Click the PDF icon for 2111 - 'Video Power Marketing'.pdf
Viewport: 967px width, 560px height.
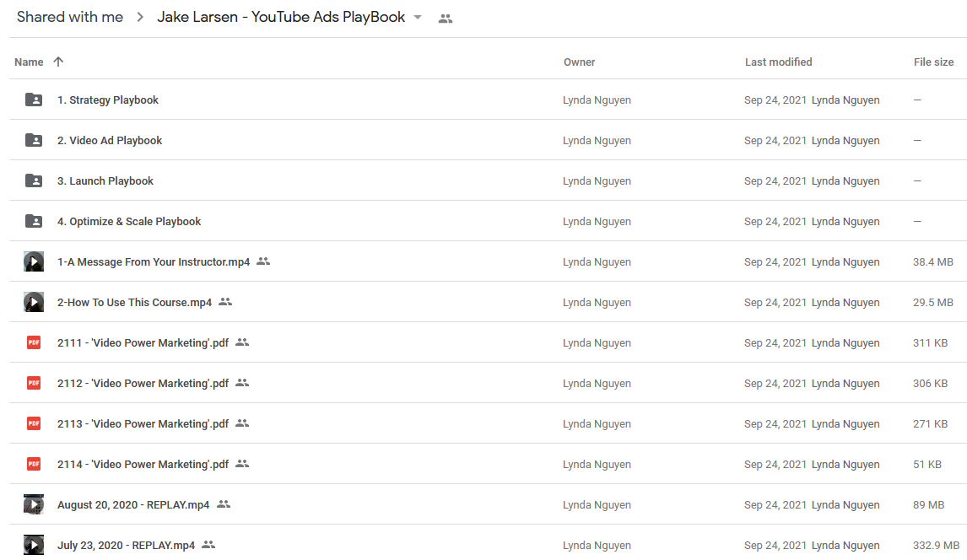[x=34, y=342]
